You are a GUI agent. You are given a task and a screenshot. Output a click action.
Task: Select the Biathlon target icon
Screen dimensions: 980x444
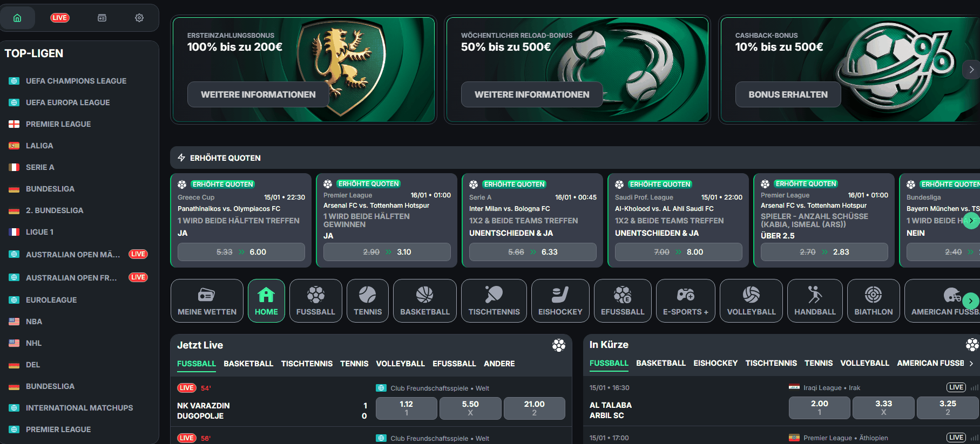[874, 295]
